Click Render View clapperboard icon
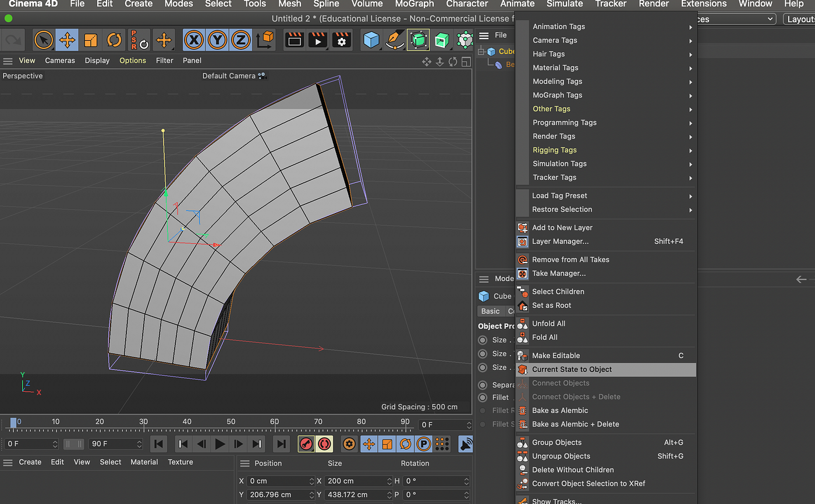This screenshot has width=815, height=504. [295, 40]
